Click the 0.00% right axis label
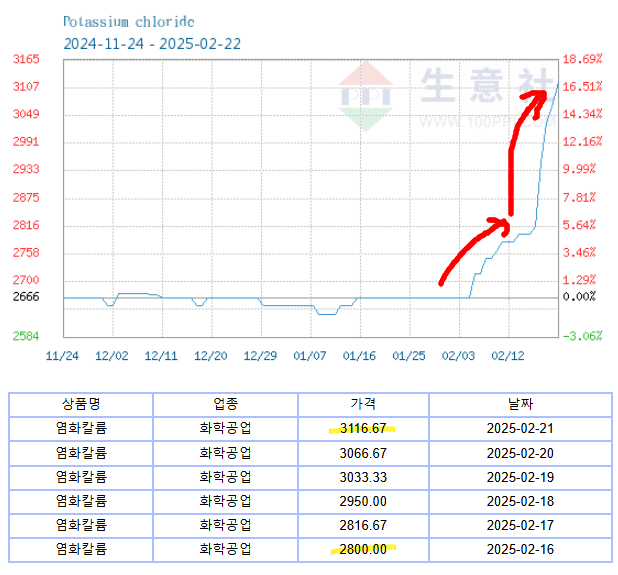The width and height of the screenshot is (618, 575). pyautogui.click(x=579, y=296)
